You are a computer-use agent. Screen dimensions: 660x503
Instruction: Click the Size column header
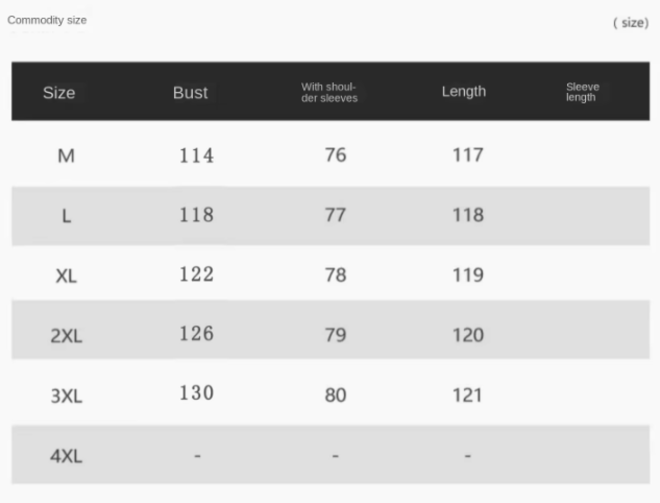59,93
